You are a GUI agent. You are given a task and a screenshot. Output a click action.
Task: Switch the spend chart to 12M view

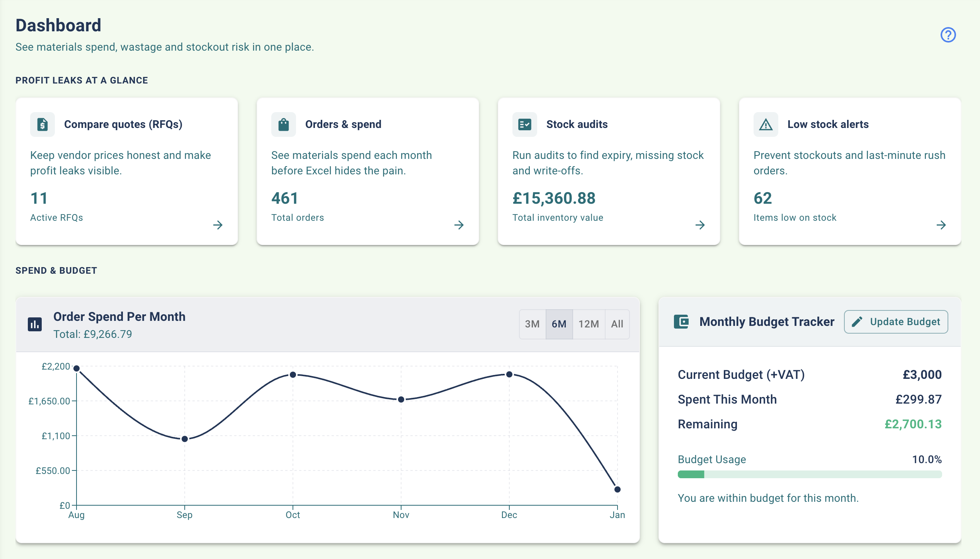click(x=588, y=324)
